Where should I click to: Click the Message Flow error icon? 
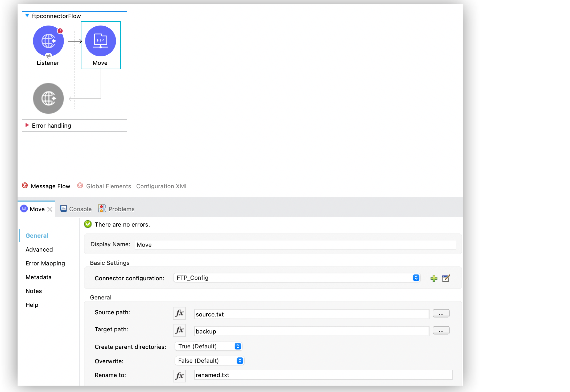pos(25,186)
